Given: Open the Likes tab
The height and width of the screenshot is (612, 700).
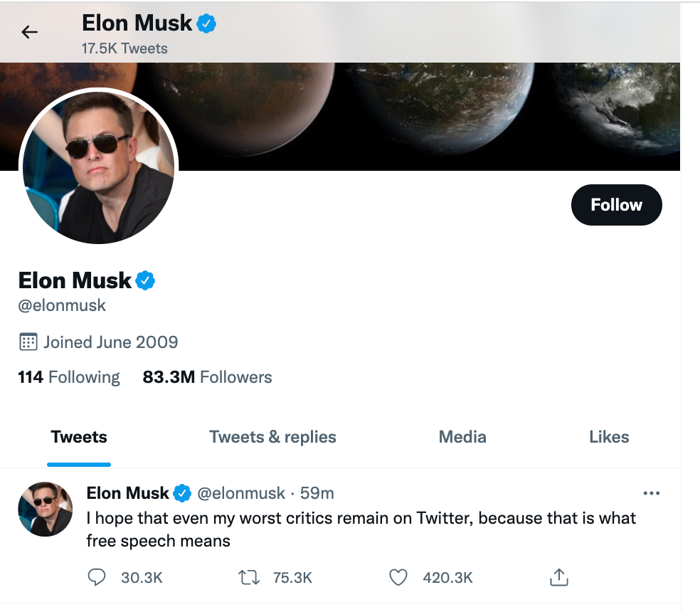Looking at the screenshot, I should tap(609, 437).
